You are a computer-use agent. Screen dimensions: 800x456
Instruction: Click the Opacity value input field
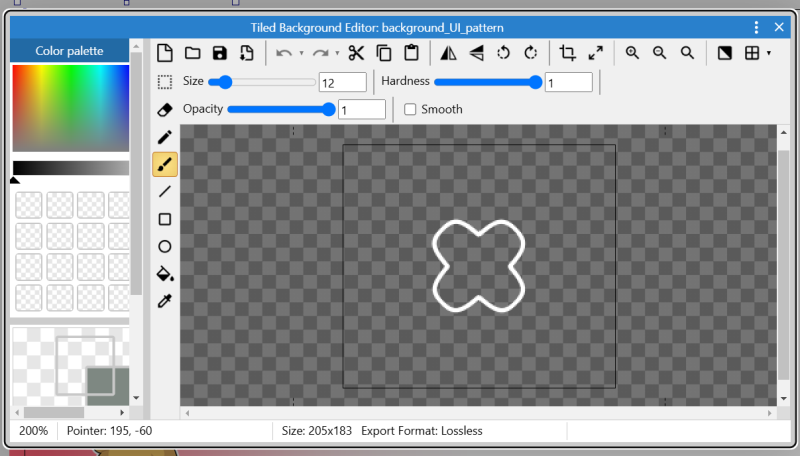click(x=362, y=110)
